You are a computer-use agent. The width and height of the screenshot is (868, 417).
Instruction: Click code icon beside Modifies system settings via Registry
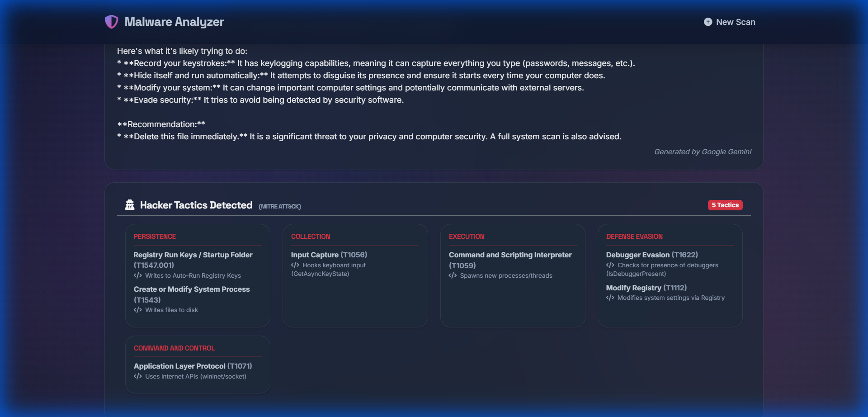pos(610,298)
